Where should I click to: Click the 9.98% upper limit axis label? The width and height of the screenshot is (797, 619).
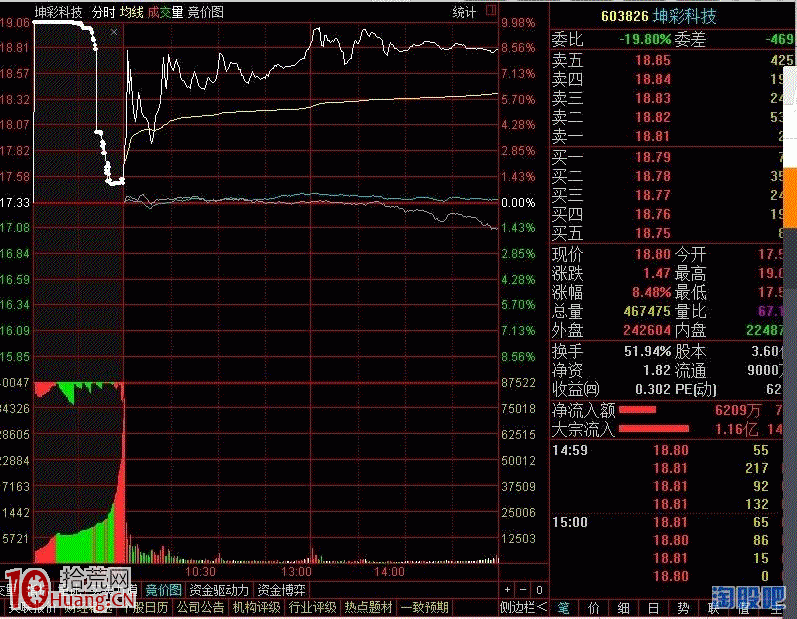[518, 23]
